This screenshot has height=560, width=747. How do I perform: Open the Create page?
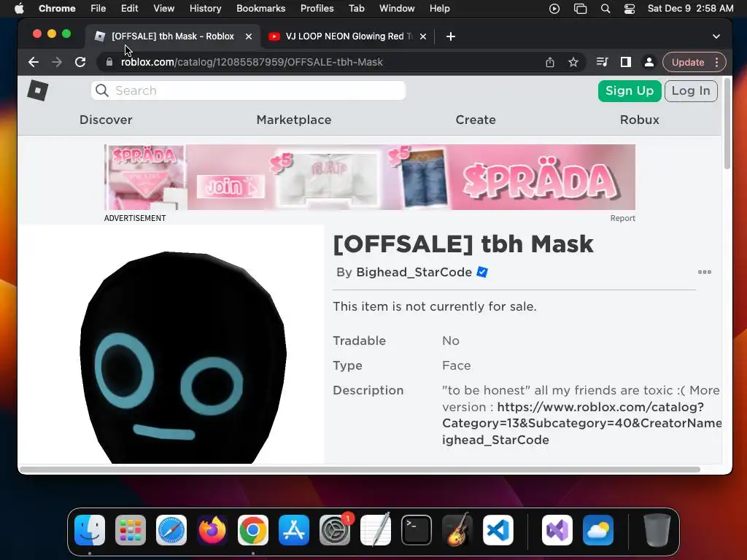[x=476, y=120]
